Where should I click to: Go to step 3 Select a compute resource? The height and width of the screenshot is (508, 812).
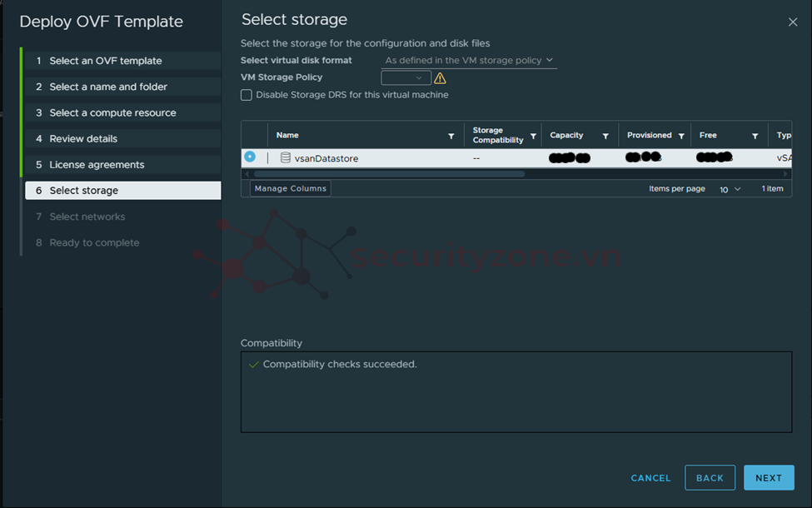(x=122, y=112)
